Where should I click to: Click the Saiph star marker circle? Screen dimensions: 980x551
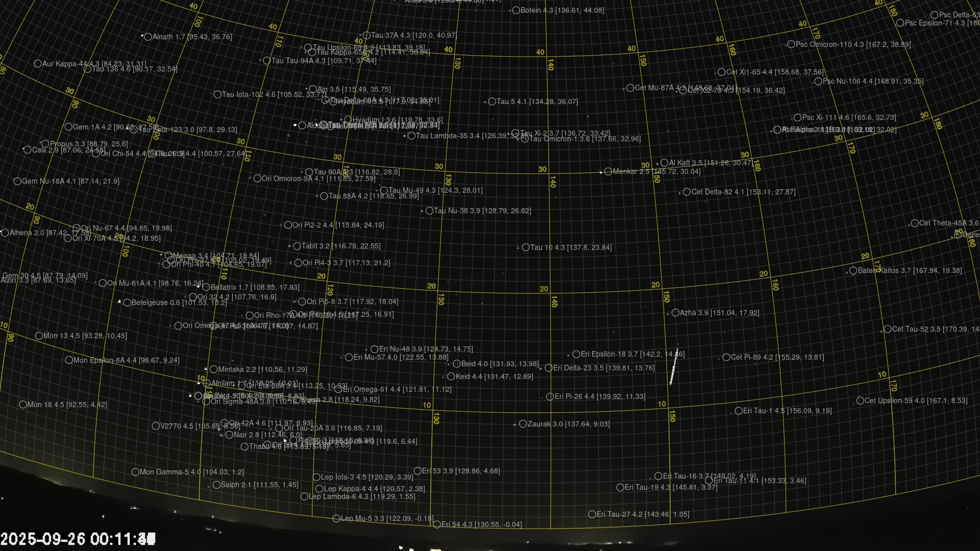pos(216,485)
